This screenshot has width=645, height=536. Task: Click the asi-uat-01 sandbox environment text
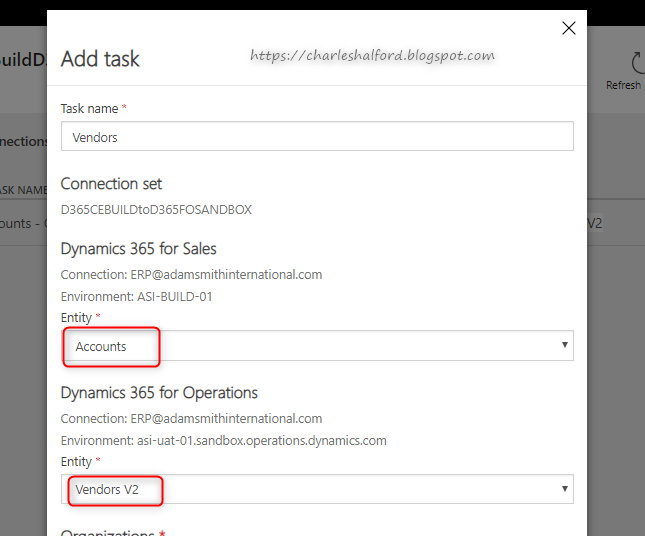262,440
